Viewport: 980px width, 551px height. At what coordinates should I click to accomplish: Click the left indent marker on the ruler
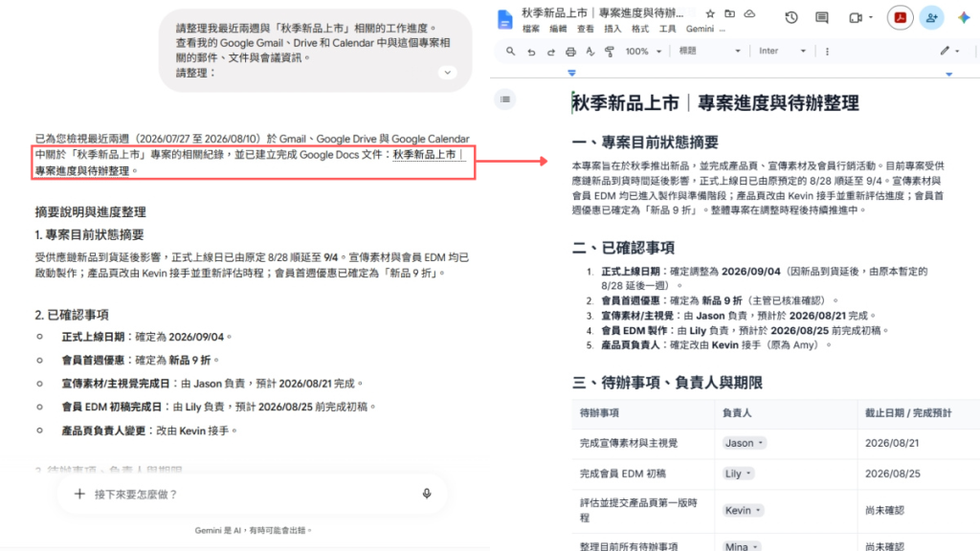[572, 73]
